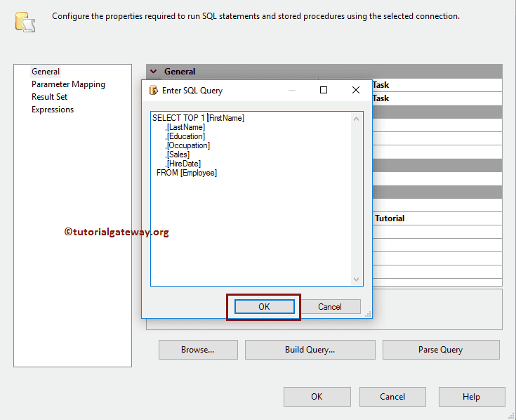Click the [HireDate] line in query
Image resolution: width=516 pixels, height=420 pixels.
coord(184,164)
